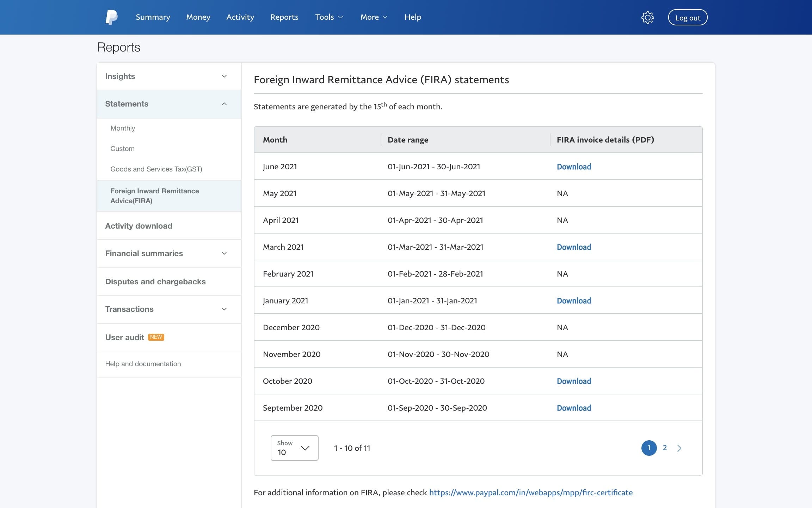Select the Custom statements option

[122, 148]
